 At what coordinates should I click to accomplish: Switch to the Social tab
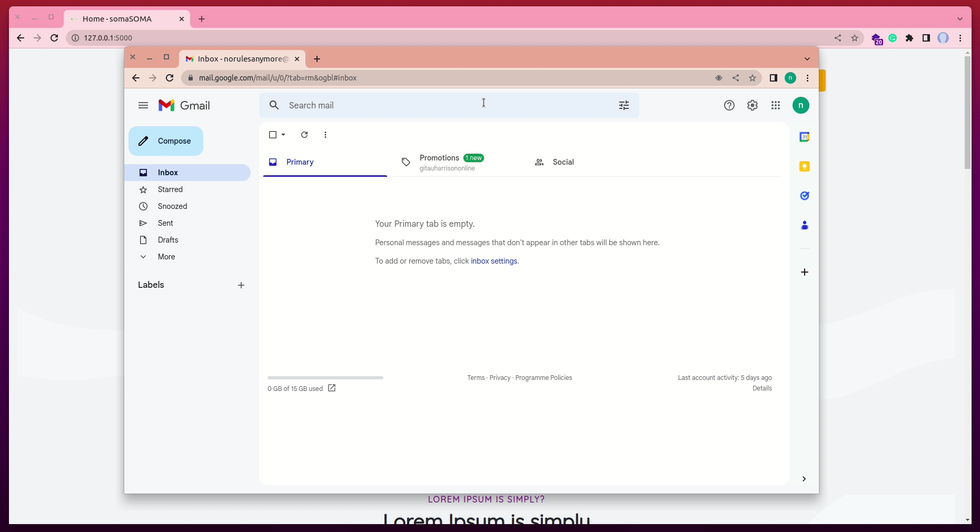pyautogui.click(x=563, y=162)
